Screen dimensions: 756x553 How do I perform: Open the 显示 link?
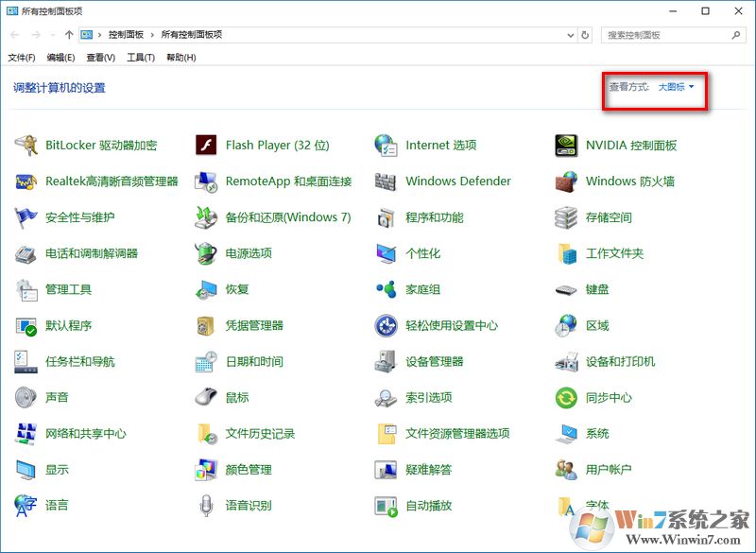57,470
